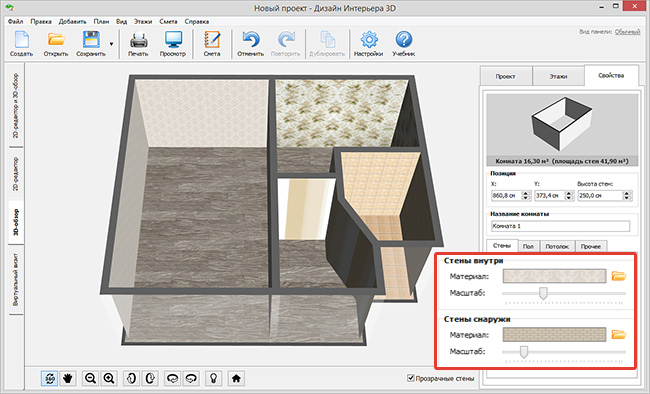Click the Y position stepper arrows
The image size is (650, 394).
point(570,195)
